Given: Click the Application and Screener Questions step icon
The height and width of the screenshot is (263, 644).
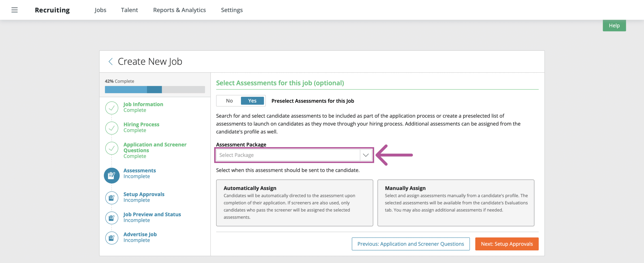Looking at the screenshot, I should (x=112, y=148).
